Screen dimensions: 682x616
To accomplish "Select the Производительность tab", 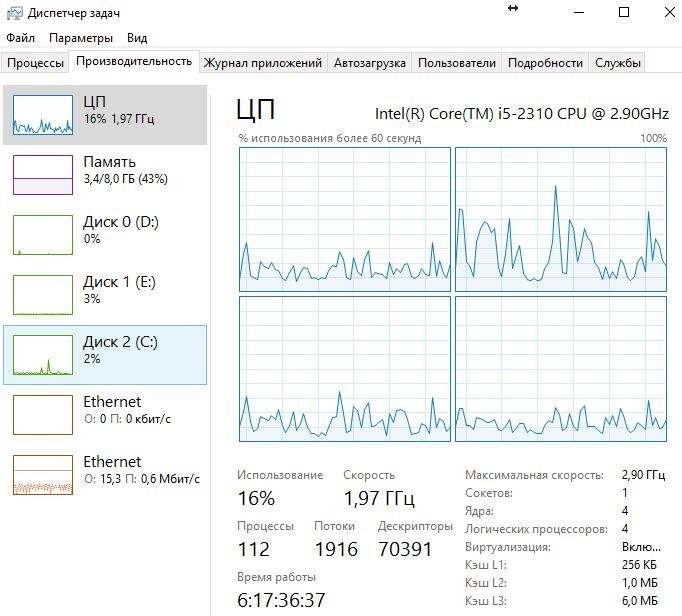I will point(134,61).
